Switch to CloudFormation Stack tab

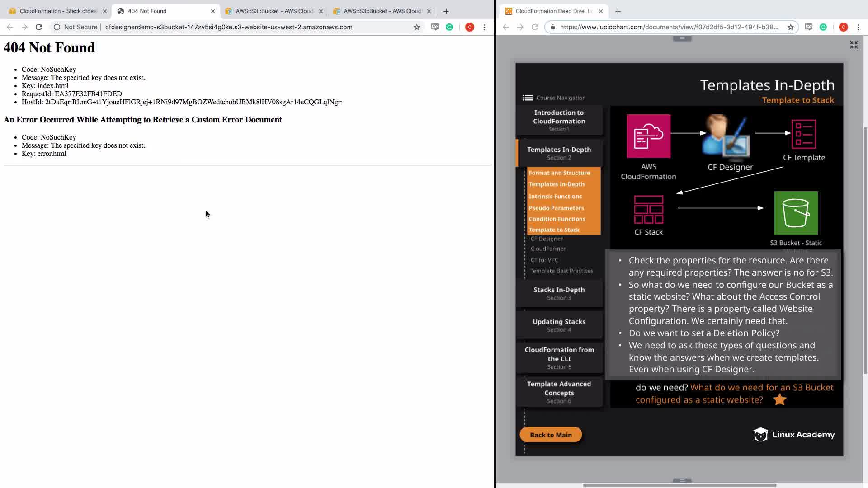[x=57, y=11]
